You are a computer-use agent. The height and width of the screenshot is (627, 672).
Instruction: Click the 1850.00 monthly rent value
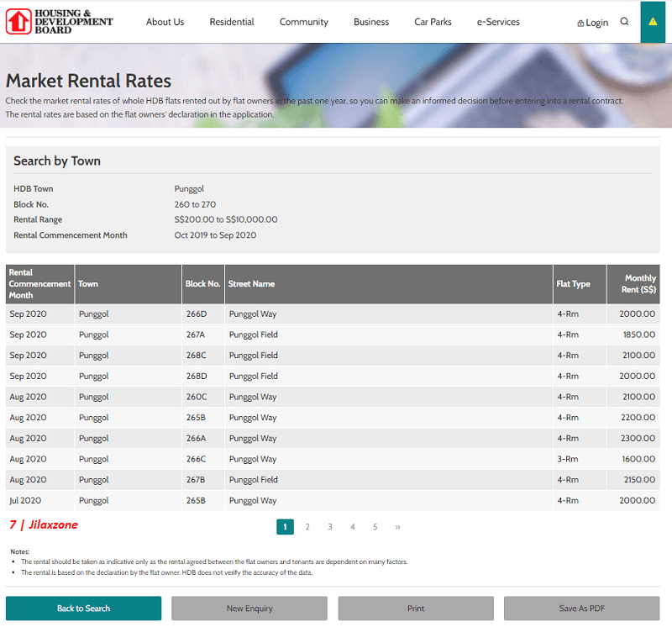tap(639, 335)
